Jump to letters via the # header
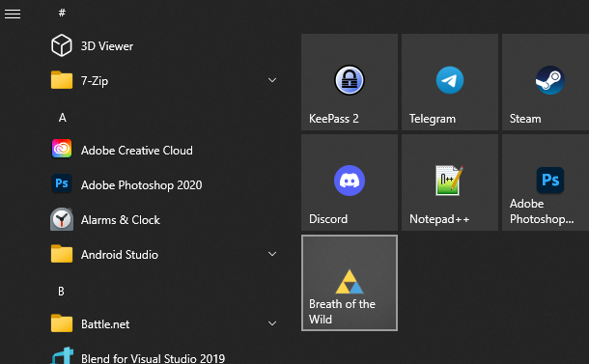This screenshot has height=364, width=589. coord(62,13)
